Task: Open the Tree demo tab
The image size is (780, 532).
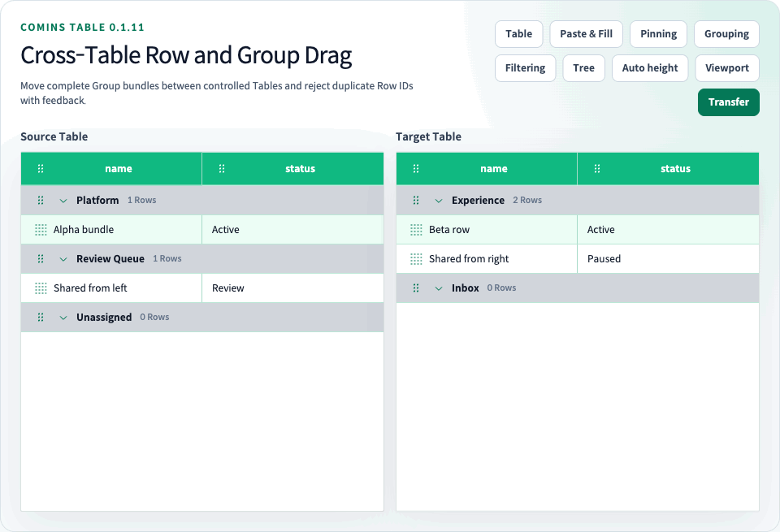Action: pos(583,68)
